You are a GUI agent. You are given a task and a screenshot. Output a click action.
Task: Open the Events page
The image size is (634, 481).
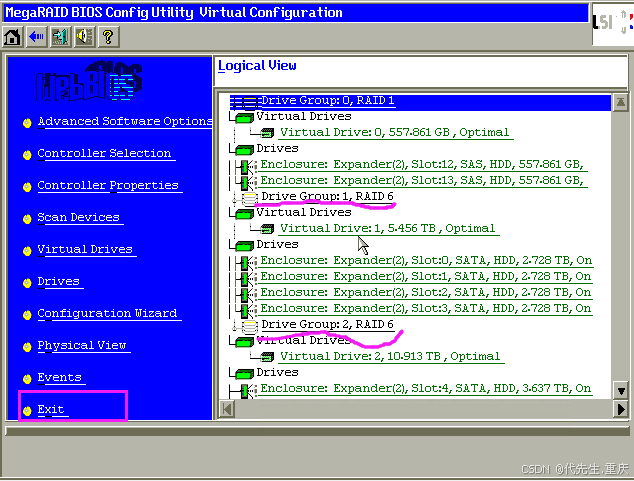59,378
